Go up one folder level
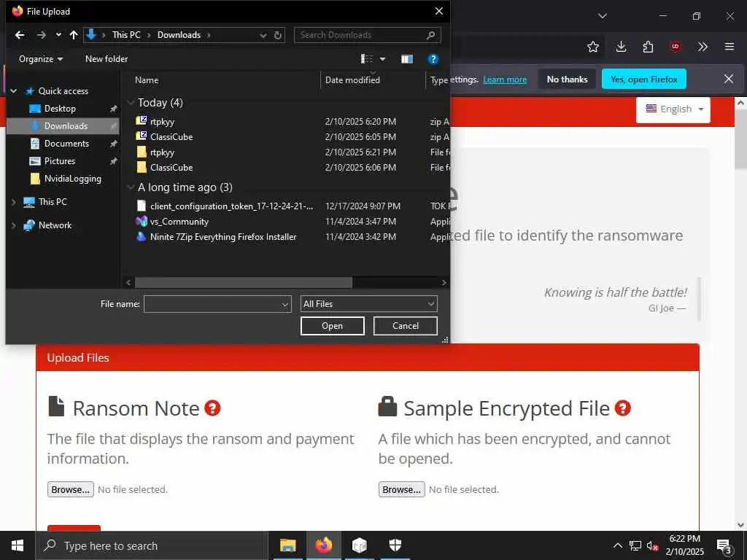The width and height of the screenshot is (747, 560). [x=74, y=35]
